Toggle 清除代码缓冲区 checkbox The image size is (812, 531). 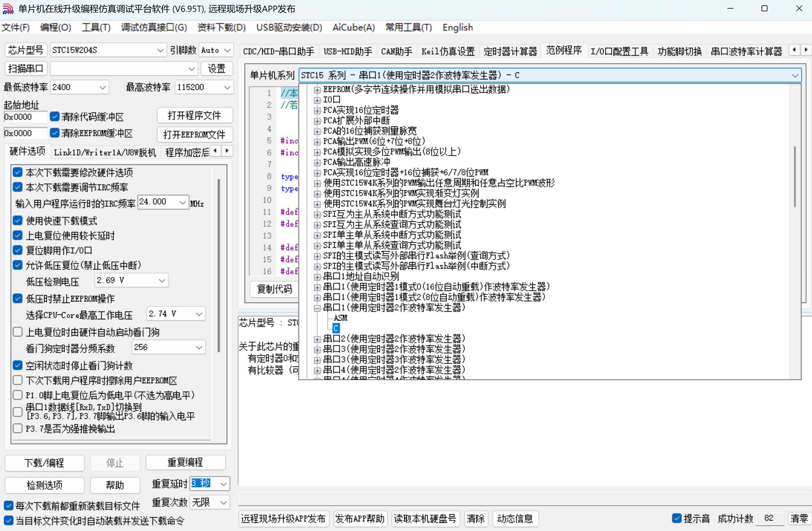click(x=55, y=116)
